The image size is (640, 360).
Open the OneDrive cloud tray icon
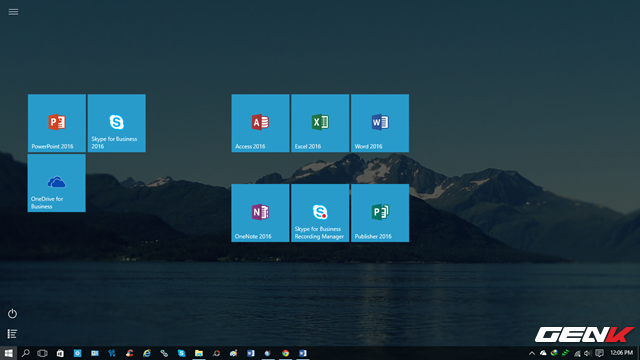pos(543,353)
